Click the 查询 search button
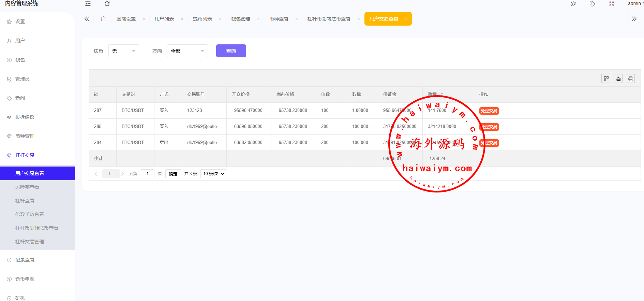Viewport: 644px width, 301px height. click(231, 51)
